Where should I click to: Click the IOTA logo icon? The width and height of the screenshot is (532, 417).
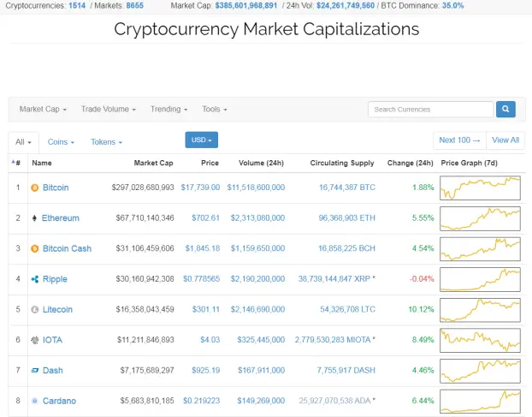coord(34,340)
